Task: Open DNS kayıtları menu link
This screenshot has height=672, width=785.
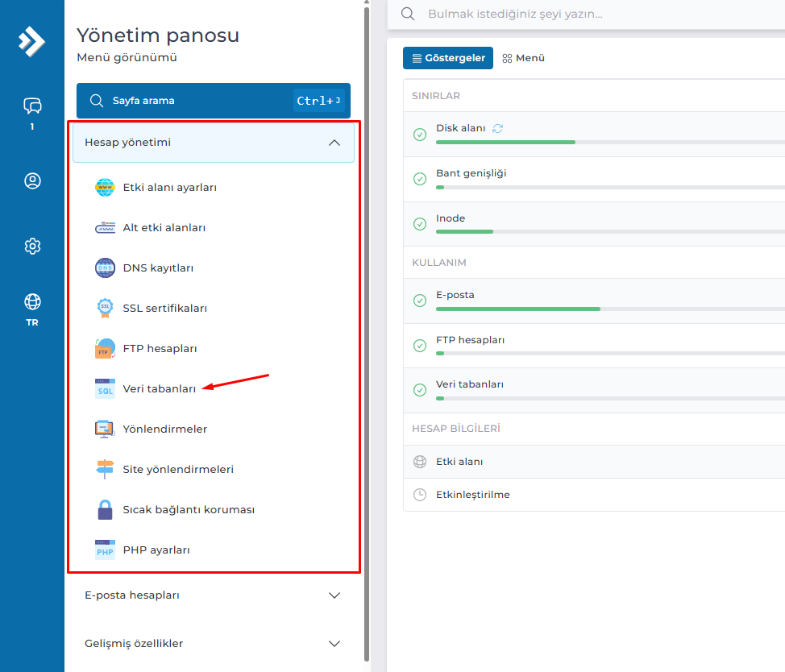Action: pos(158,268)
